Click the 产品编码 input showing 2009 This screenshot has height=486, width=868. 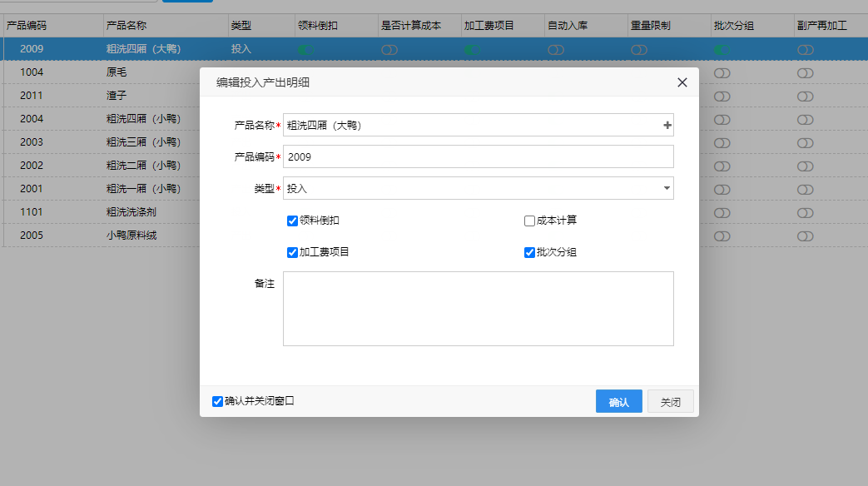[478, 157]
